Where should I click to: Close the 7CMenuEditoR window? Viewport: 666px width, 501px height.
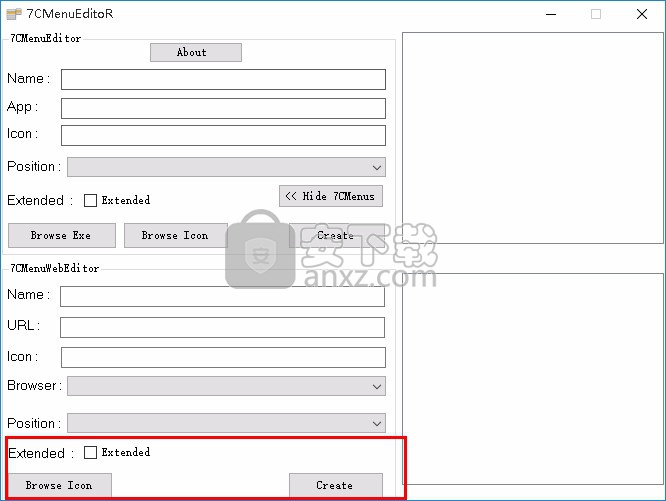642,14
